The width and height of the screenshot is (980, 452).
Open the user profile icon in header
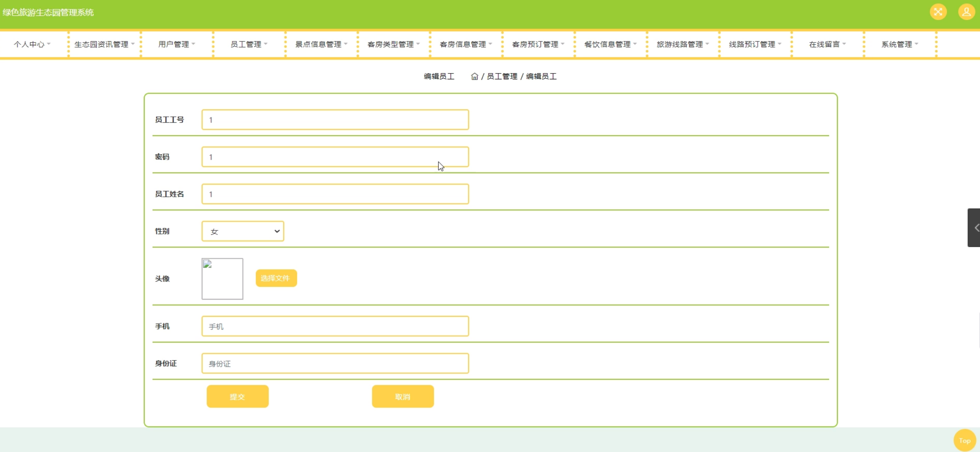[x=966, y=12]
